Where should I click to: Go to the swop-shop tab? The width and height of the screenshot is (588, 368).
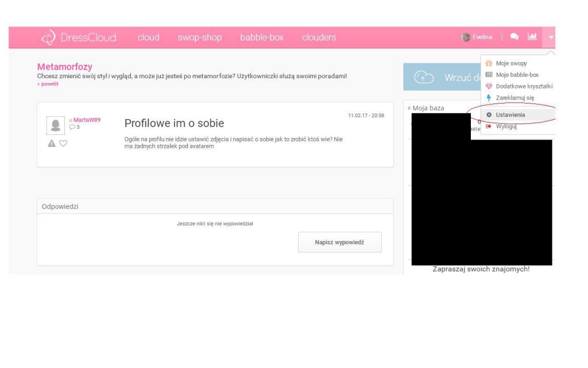(x=199, y=37)
